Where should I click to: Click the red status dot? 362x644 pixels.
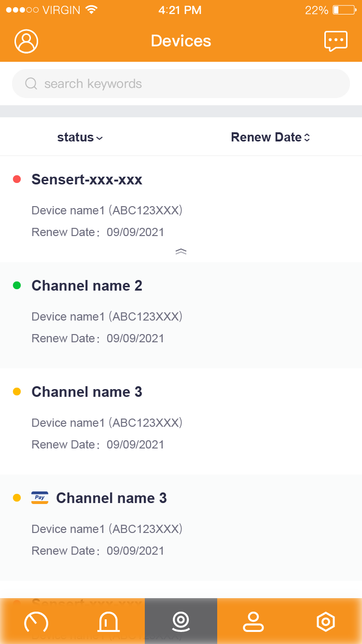17,180
